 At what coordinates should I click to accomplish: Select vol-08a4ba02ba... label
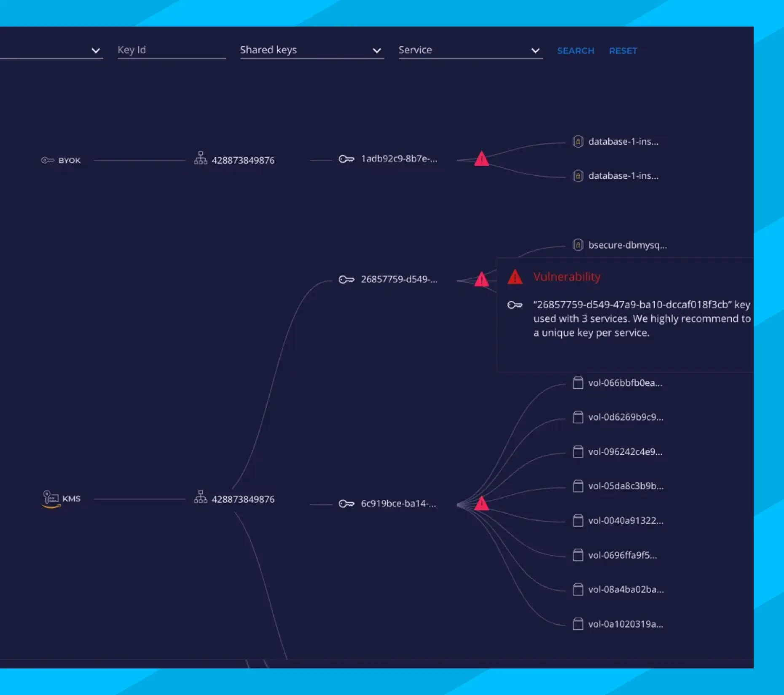click(x=626, y=590)
